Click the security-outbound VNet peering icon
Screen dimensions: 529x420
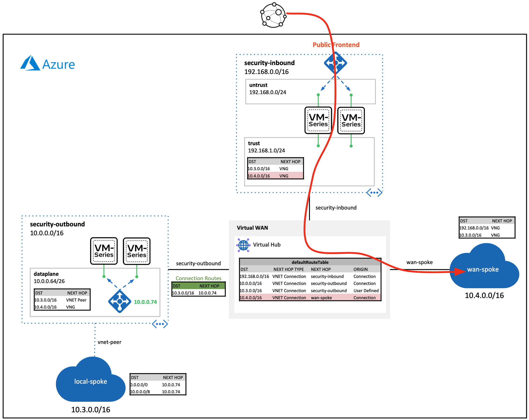pos(160,324)
